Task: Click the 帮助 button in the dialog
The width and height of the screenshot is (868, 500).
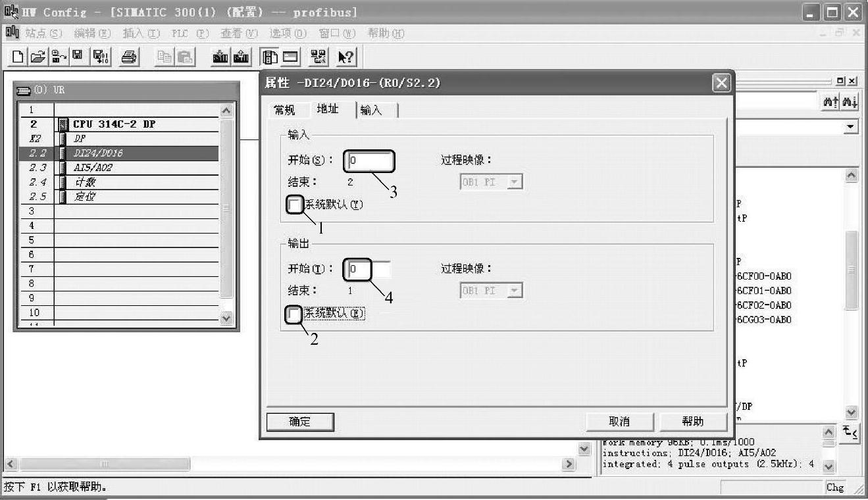Action: (x=693, y=422)
